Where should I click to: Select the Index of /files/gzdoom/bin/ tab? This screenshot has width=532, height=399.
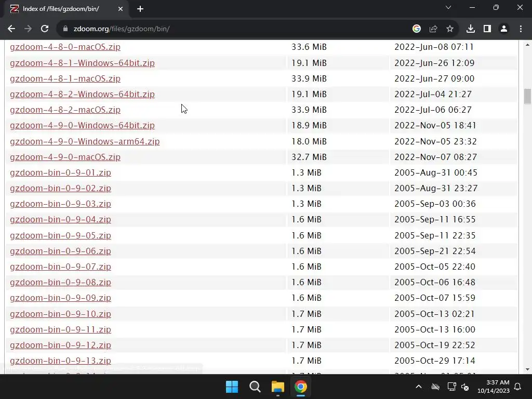[66, 9]
